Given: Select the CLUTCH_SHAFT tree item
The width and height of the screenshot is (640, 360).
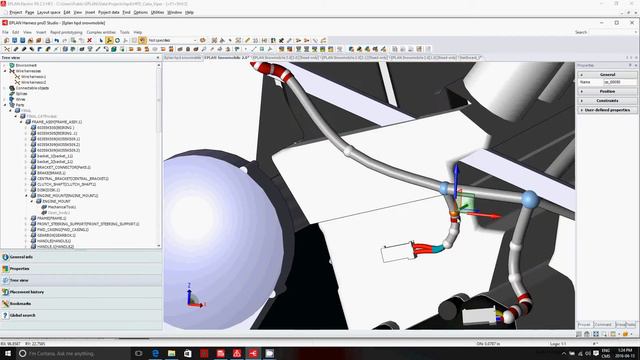Looking at the screenshot, I should (x=66, y=184).
